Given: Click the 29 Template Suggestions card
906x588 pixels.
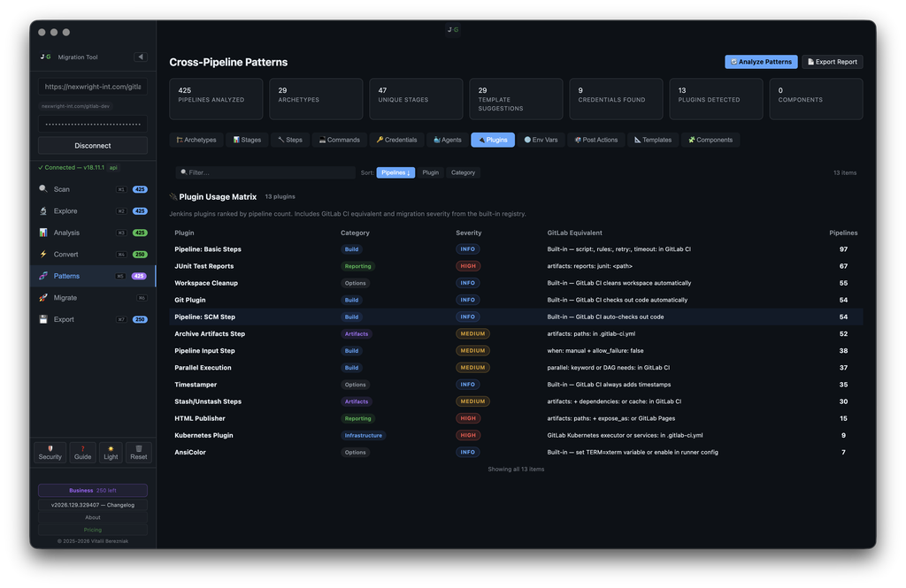Looking at the screenshot, I should 516,99.
